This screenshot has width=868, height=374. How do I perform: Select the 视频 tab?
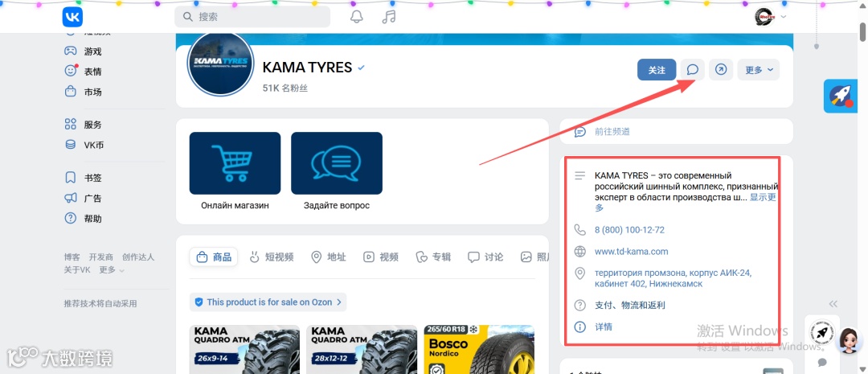(x=381, y=257)
